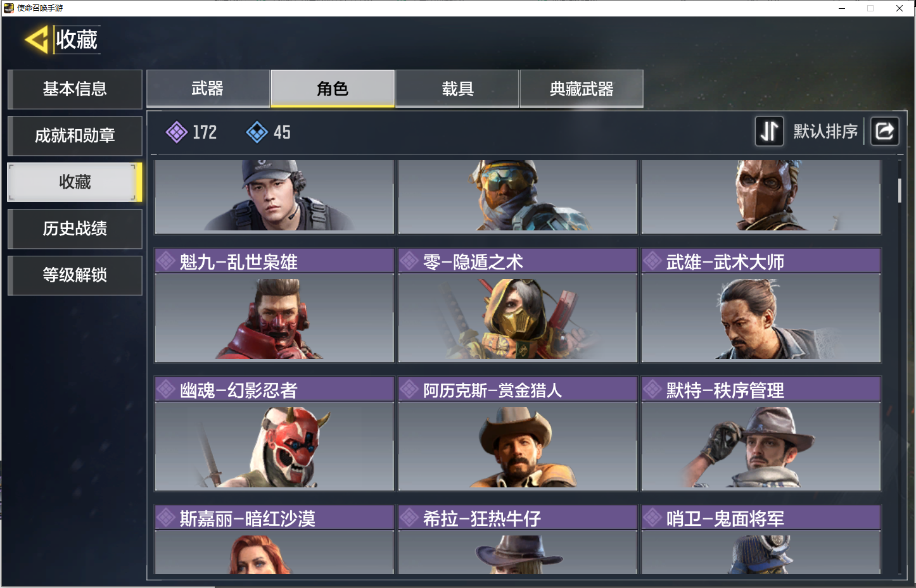Open the 默认排序 sort dropdown
Screen dimensions: 916x588
pyautogui.click(x=825, y=132)
